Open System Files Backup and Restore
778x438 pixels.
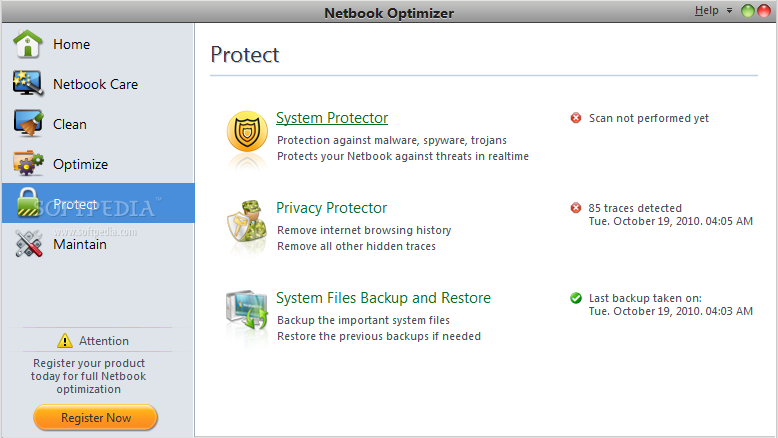(x=383, y=298)
